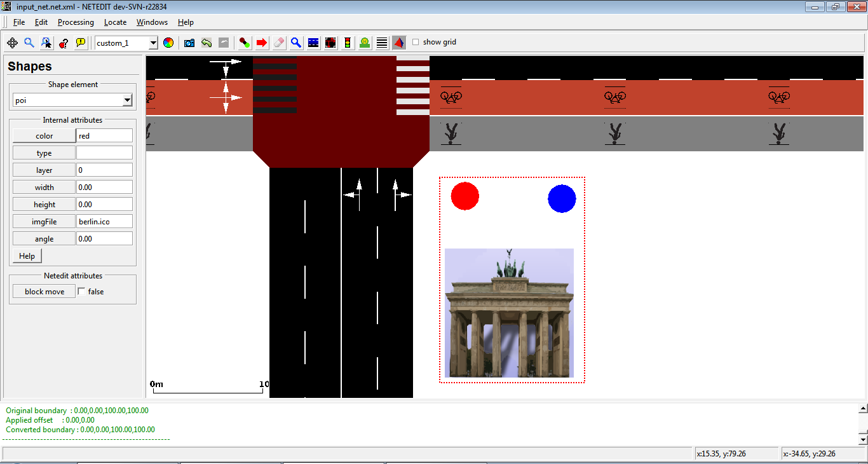Select the red arrow move mode
Viewport: 868px width, 464px height.
tap(262, 43)
